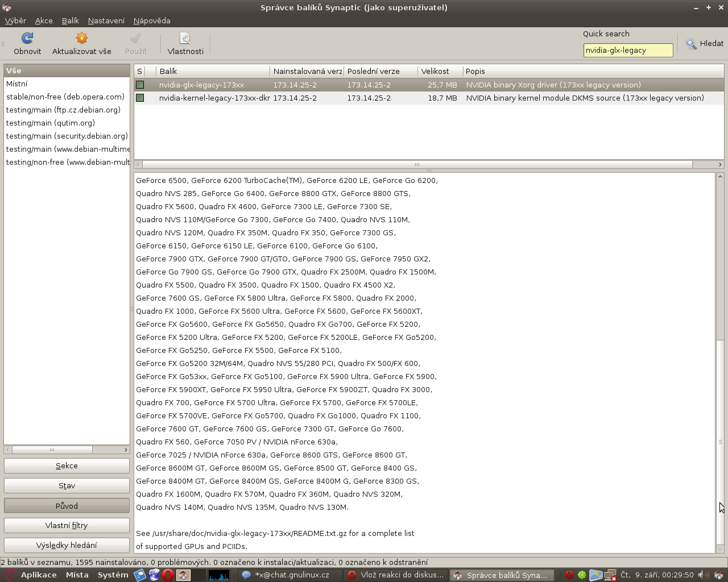Select testing/main (security.debian.org) origin
The height and width of the screenshot is (582, 728).
click(67, 136)
